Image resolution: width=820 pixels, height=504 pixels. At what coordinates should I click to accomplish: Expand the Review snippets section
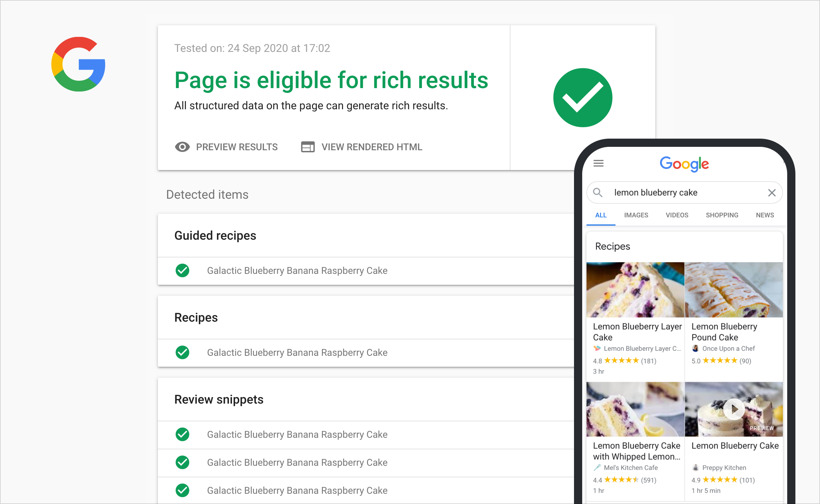219,400
